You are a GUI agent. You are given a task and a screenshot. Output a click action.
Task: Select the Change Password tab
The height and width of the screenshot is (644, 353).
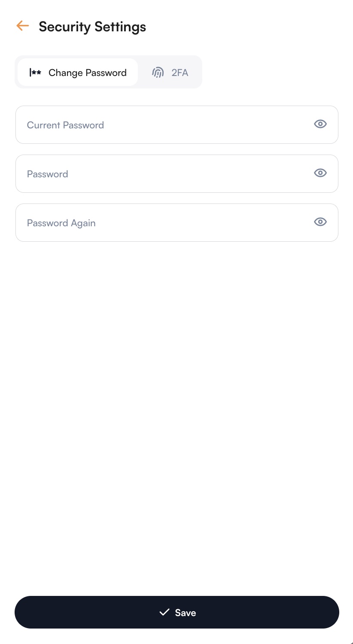click(77, 73)
